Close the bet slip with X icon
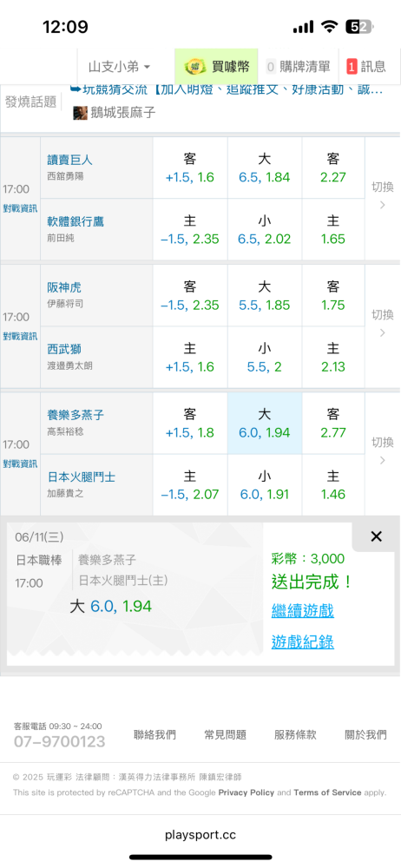The height and width of the screenshot is (868, 401). 376,536
